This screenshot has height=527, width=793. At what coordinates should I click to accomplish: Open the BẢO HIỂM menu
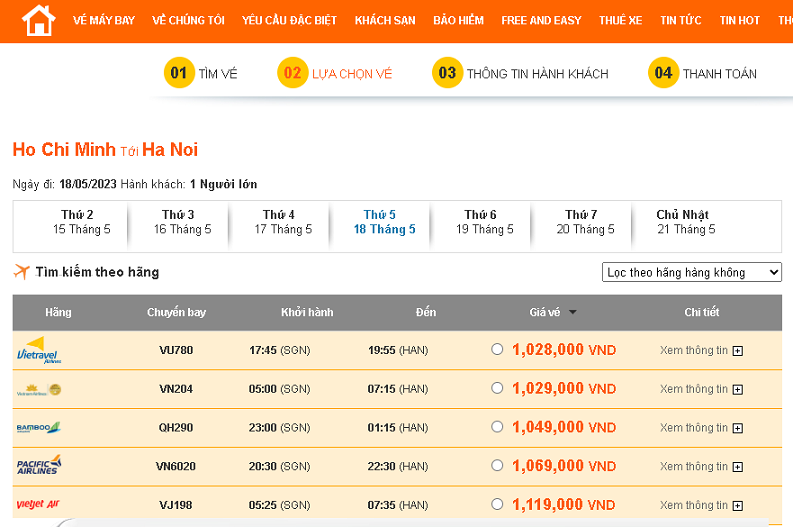tap(458, 21)
